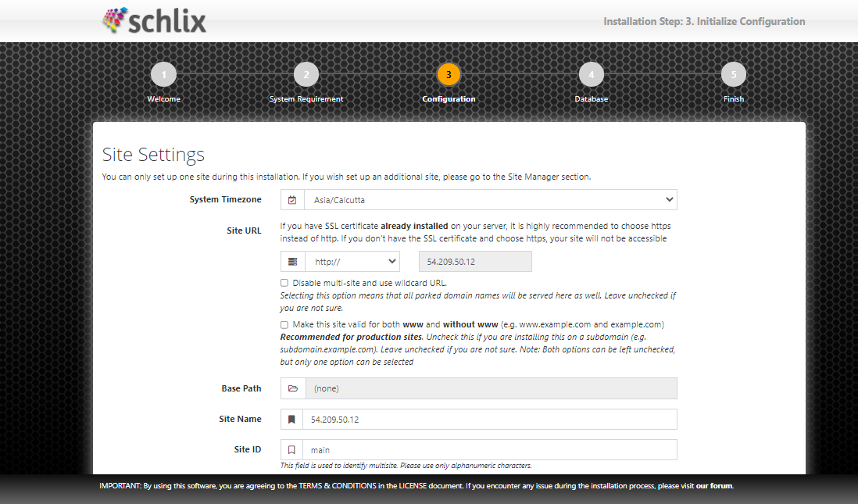Screen dimensions: 858x504
Task: Click the Schlix logo
Action: pyautogui.click(x=154, y=20)
